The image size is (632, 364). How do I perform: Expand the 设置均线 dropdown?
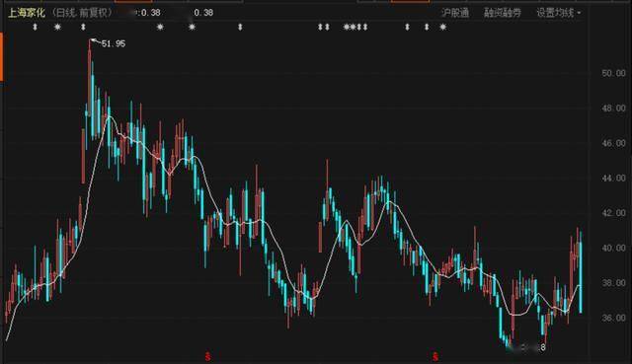[x=559, y=13]
